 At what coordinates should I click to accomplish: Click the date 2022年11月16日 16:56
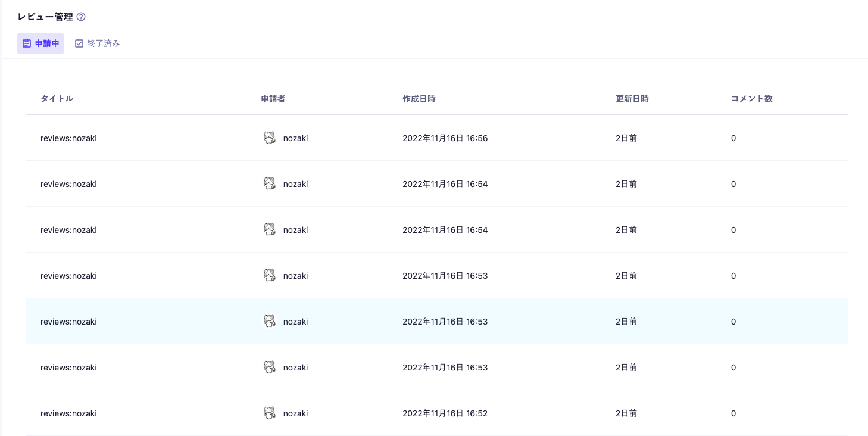[x=445, y=138]
